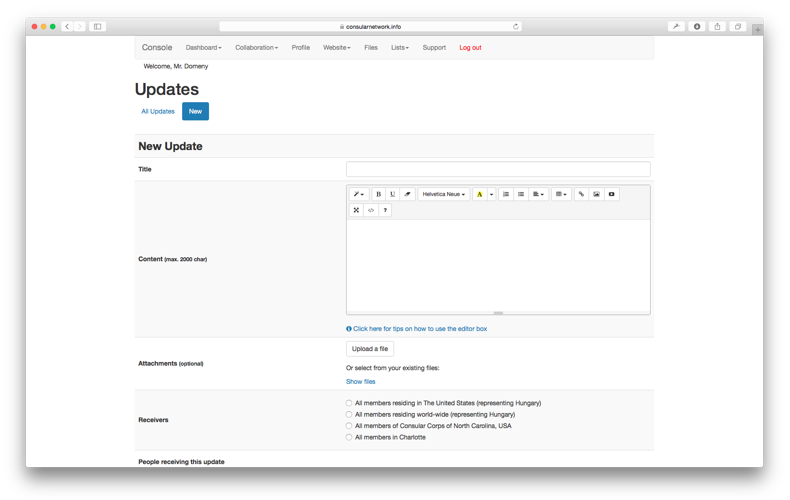Click the yellow text highlight color button
790x500 pixels.
pyautogui.click(x=479, y=194)
